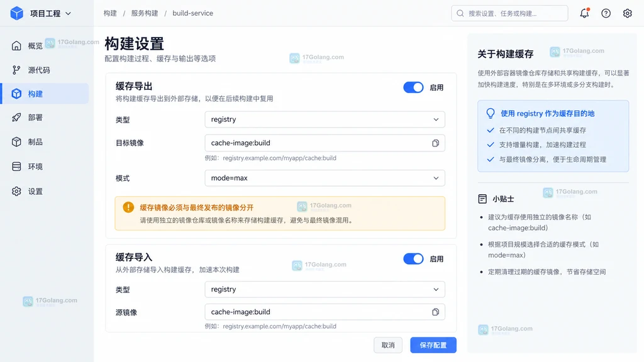Open the 缓存导出 类型 registry dropdown
This screenshot has height=362, width=644.
(x=325, y=119)
